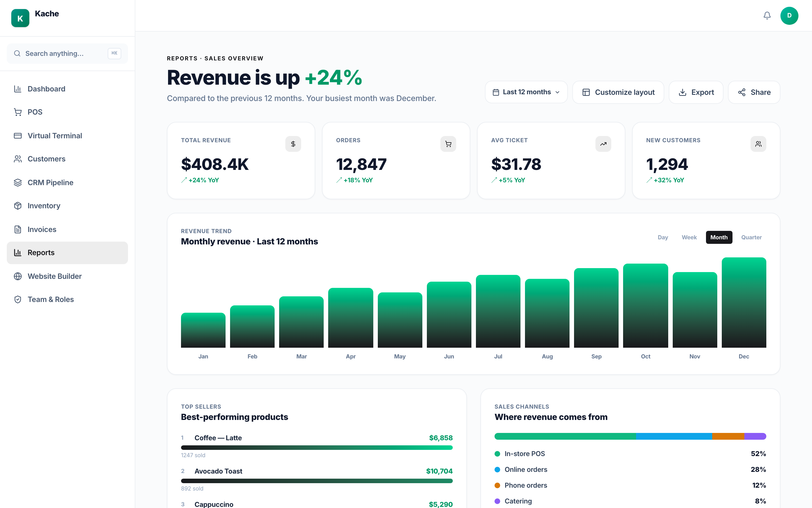Screen dimensions: 812x508
Task: Open the Last 12 months dropdown
Action: coord(526,92)
